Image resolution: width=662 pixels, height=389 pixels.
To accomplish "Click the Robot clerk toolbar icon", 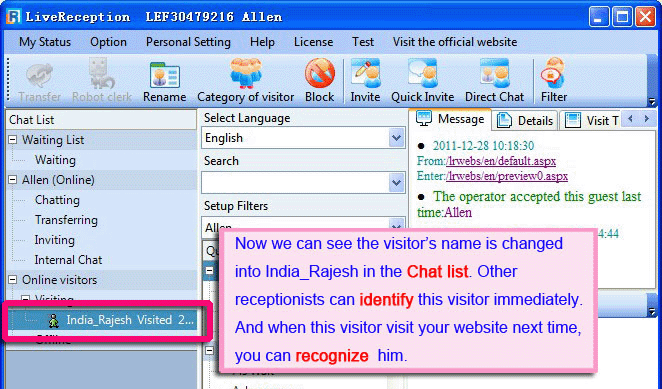I will tap(101, 74).
